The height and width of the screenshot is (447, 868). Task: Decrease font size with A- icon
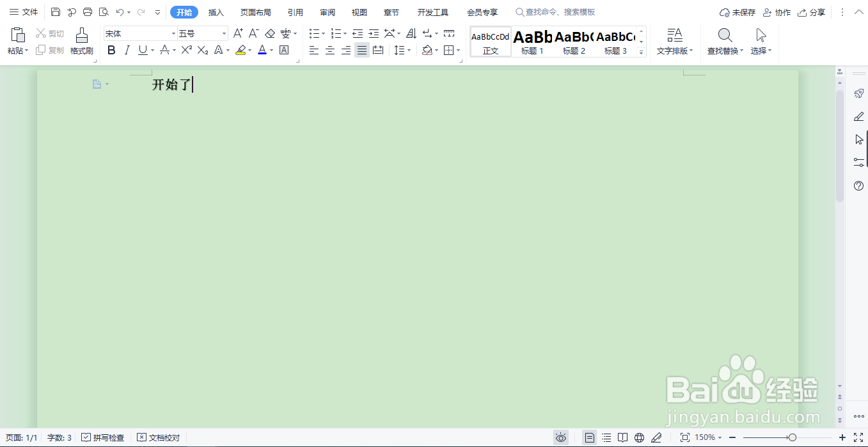pos(253,33)
